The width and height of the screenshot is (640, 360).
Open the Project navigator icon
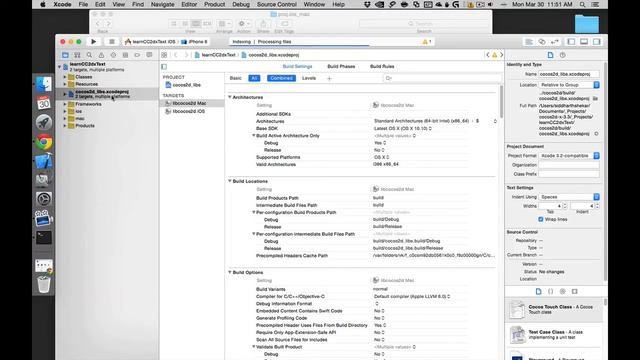65,55
